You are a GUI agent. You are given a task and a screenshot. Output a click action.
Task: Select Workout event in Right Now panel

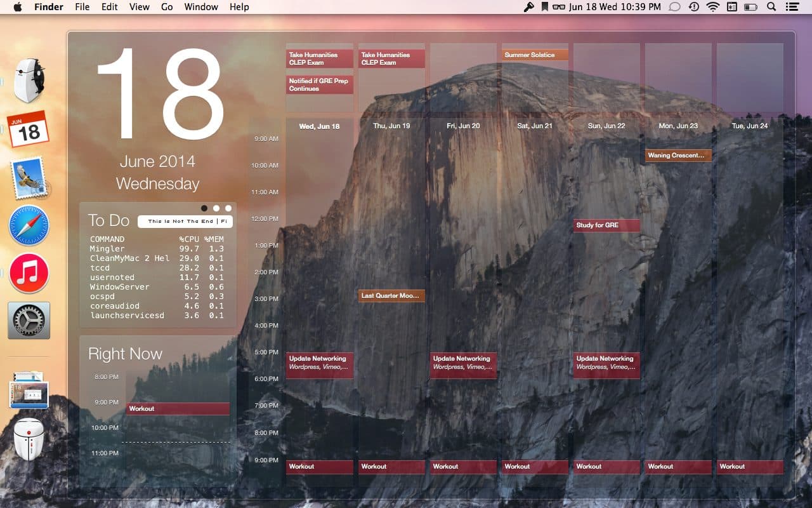click(178, 409)
